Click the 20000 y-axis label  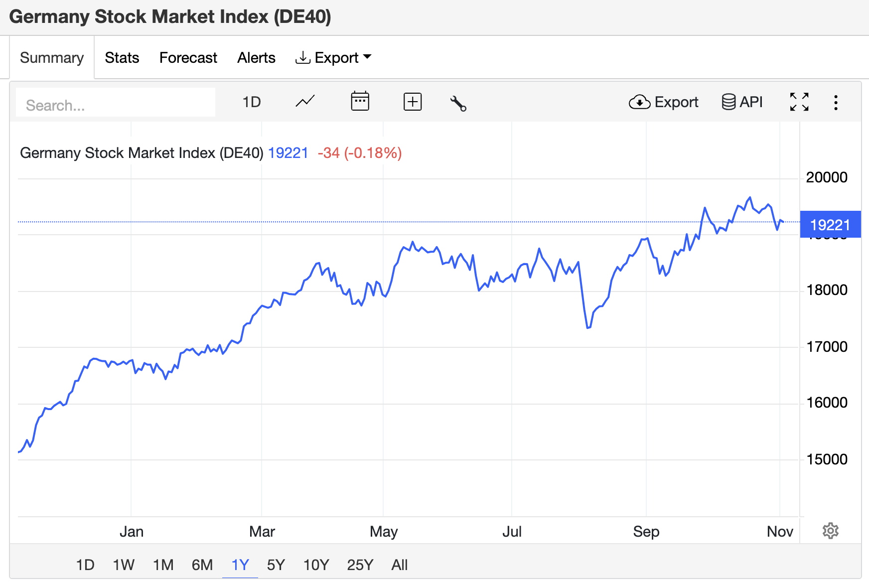pos(827,177)
